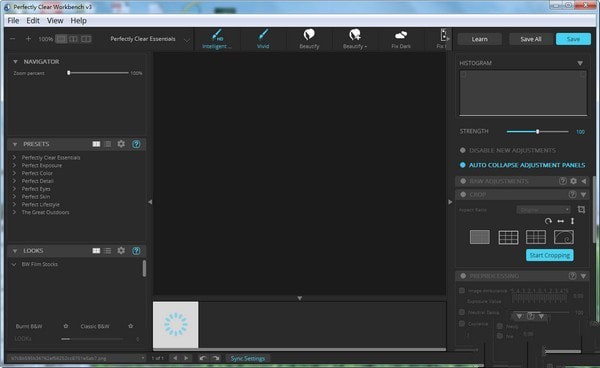Select the plain crop overlay

tap(479, 237)
